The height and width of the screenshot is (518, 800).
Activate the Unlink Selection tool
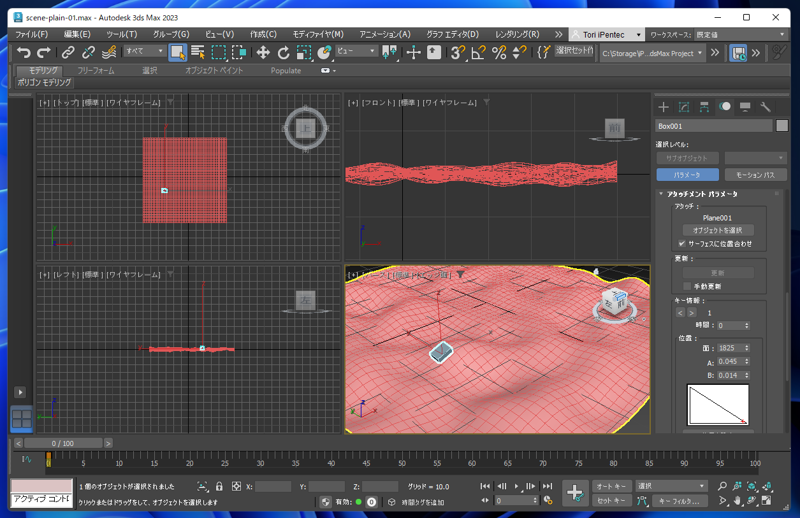coord(88,52)
